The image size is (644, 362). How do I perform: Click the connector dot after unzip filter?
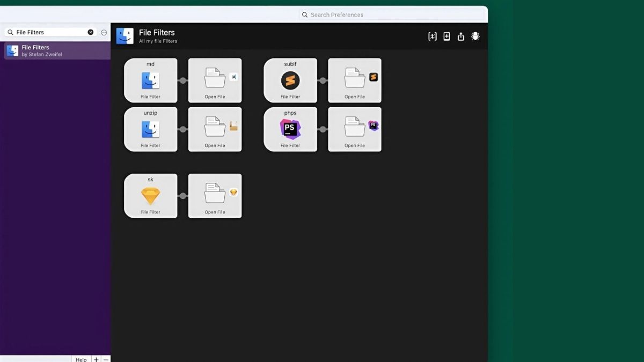coord(183,129)
